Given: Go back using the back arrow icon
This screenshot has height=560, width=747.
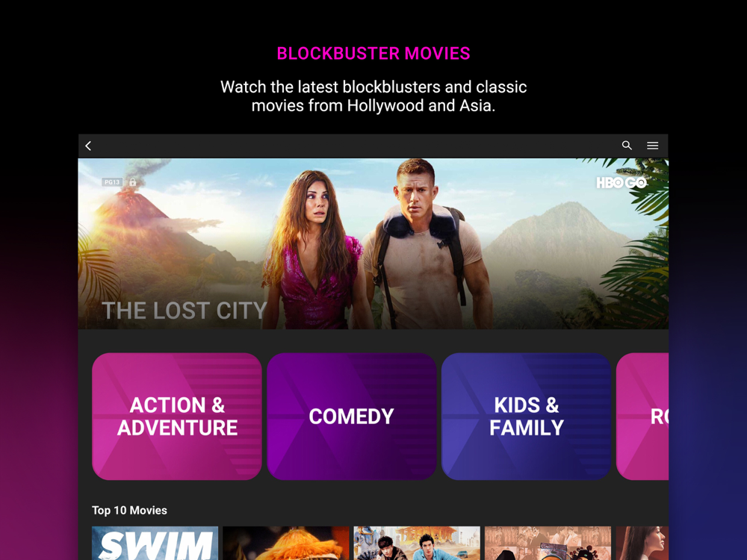Looking at the screenshot, I should click(88, 146).
